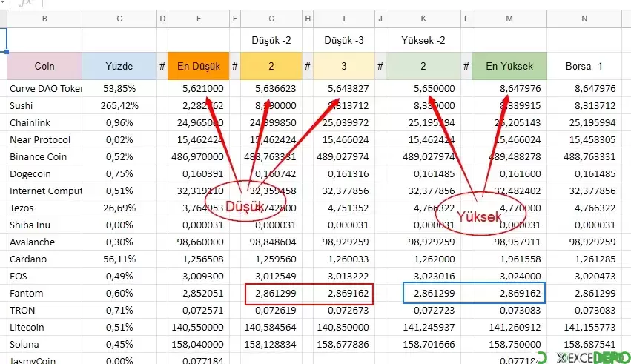Select the Düşük -2 label cell
The width and height of the screenshot is (631, 364).
(x=271, y=40)
